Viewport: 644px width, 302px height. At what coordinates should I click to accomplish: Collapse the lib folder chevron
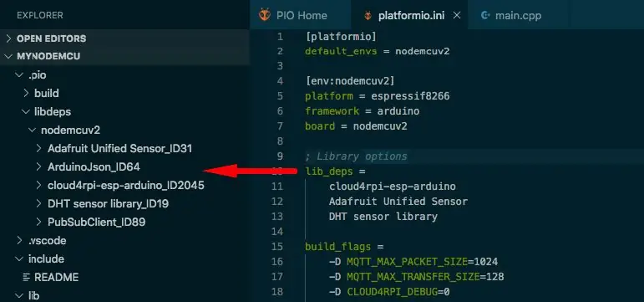pyautogui.click(x=19, y=295)
